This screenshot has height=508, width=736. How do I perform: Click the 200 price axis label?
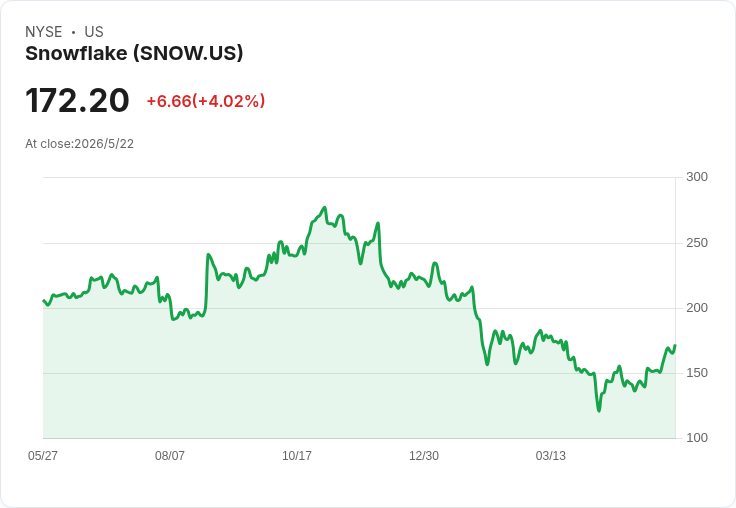(x=697, y=308)
